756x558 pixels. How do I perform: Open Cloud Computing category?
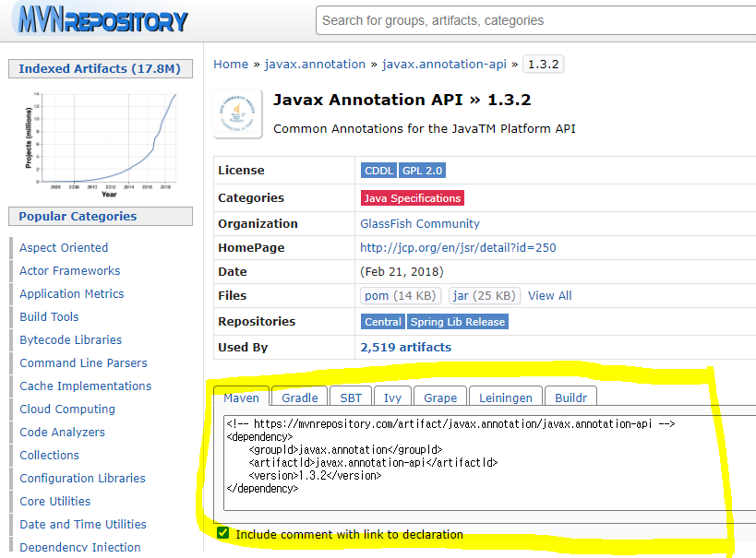(67, 410)
